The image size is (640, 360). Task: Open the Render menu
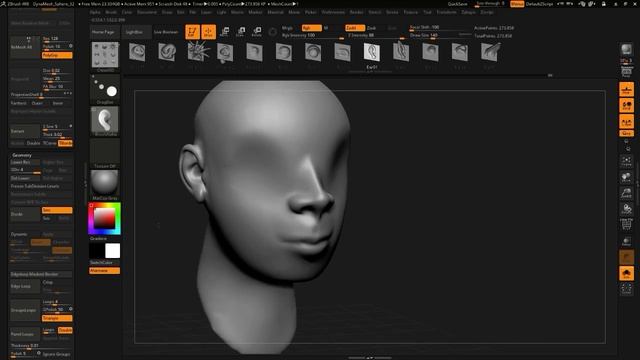[356, 12]
